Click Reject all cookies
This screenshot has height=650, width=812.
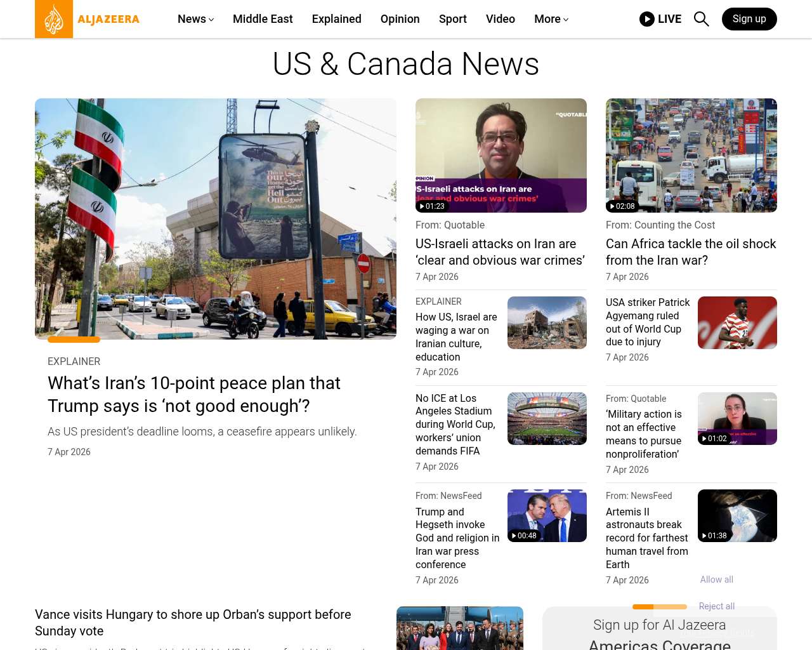pos(716,606)
